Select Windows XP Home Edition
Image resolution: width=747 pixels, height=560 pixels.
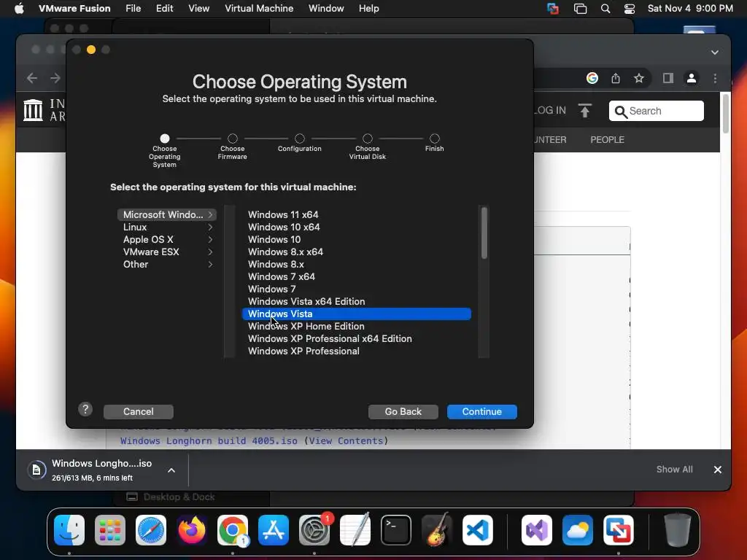click(356, 326)
